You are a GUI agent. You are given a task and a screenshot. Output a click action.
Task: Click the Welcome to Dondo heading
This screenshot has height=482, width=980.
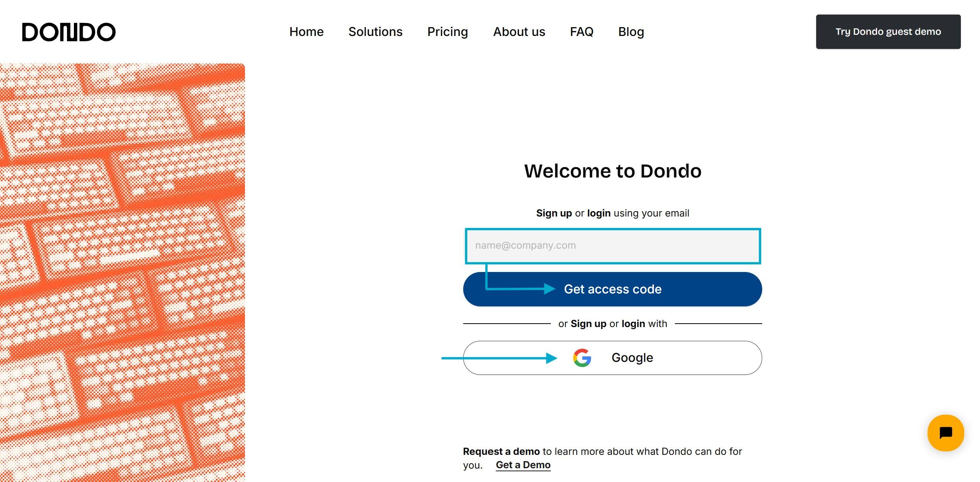tap(612, 171)
